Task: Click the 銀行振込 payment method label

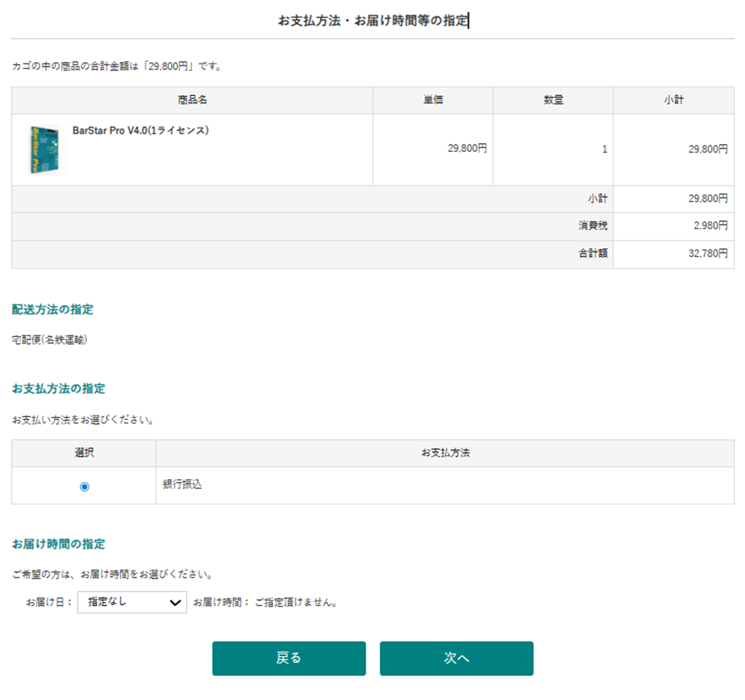Action: (x=182, y=484)
